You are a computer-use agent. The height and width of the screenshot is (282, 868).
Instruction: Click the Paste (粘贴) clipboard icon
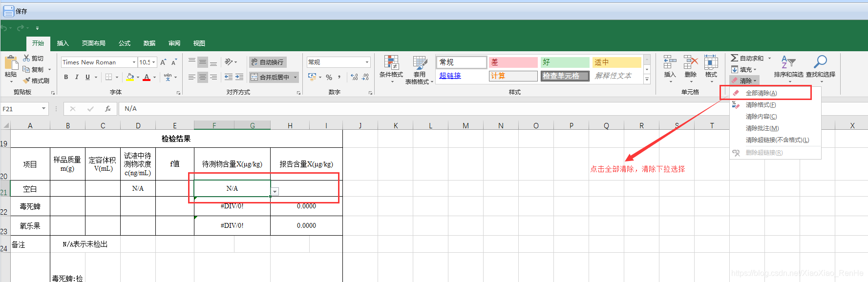pos(11,63)
